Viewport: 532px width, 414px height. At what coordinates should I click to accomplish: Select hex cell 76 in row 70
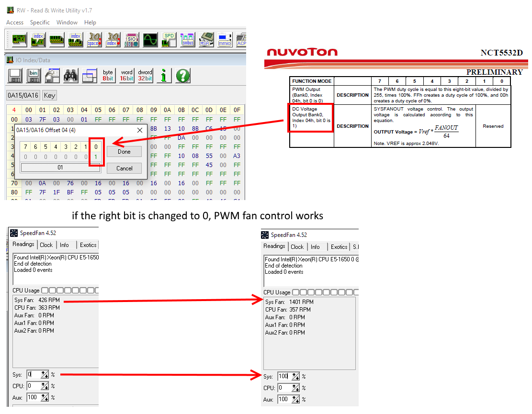coord(70,183)
